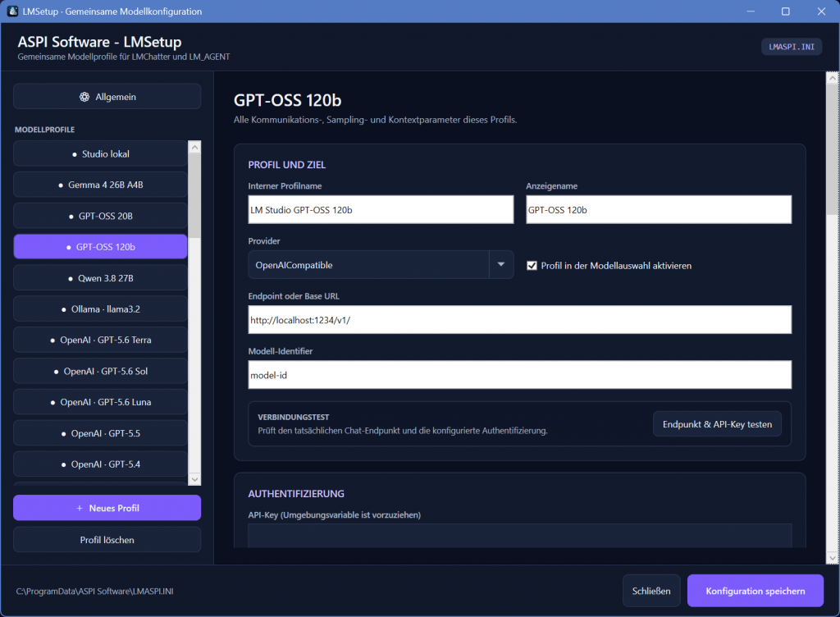Select the OpenAI · GPT-5.6 Luna profile
This screenshot has width=840, height=617.
tap(100, 402)
